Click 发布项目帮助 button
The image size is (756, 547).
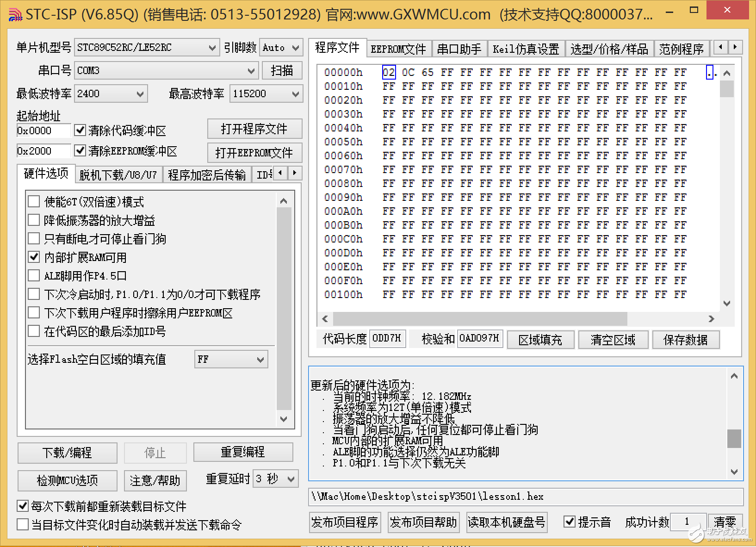tap(423, 522)
